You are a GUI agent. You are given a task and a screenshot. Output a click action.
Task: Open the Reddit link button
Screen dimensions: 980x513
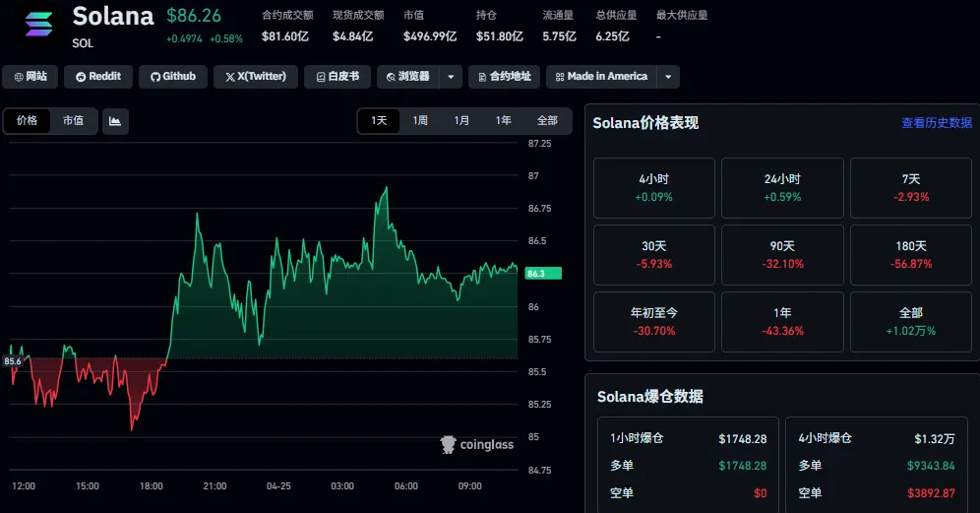(x=98, y=77)
